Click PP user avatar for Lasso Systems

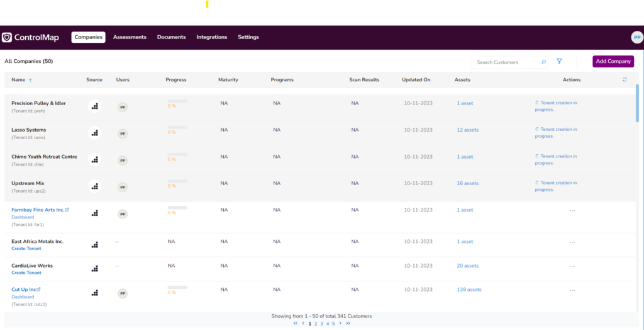click(x=123, y=134)
